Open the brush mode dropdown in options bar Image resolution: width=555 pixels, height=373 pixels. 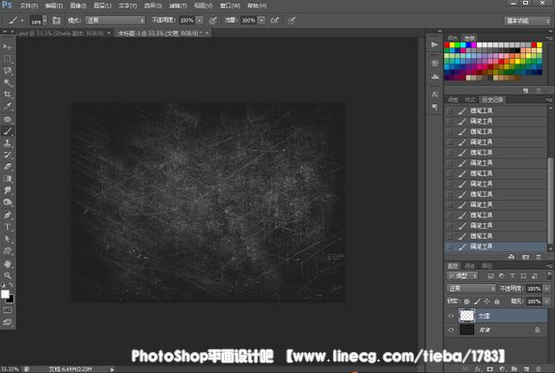pos(115,21)
